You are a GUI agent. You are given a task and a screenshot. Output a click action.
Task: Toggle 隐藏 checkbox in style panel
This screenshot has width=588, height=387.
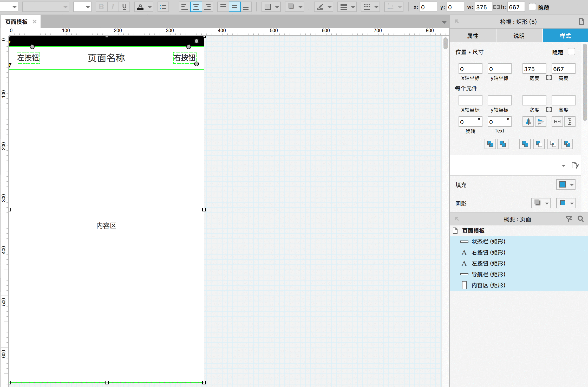tap(571, 51)
